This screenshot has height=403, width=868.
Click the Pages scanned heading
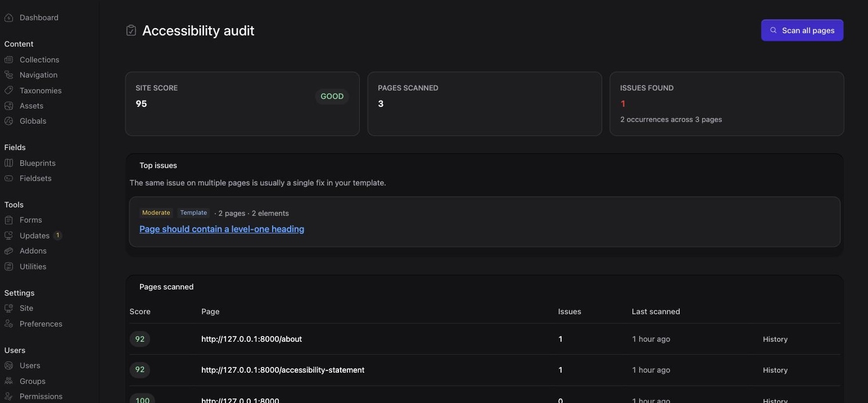166,287
